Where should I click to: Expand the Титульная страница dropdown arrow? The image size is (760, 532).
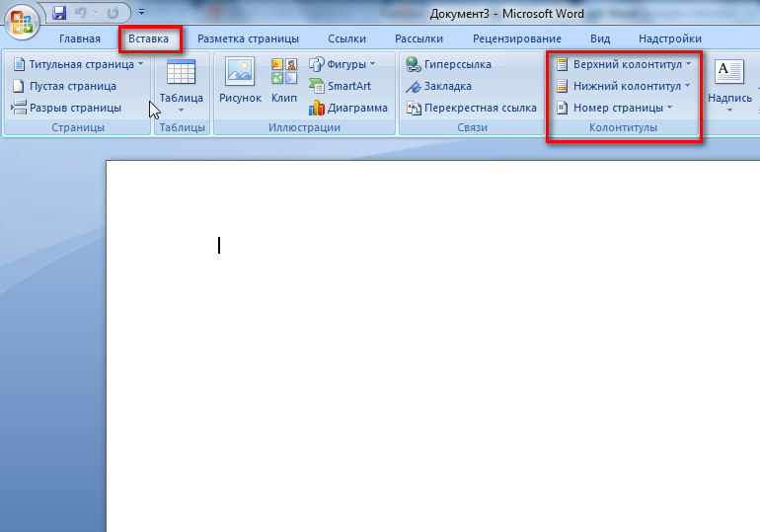(x=140, y=64)
